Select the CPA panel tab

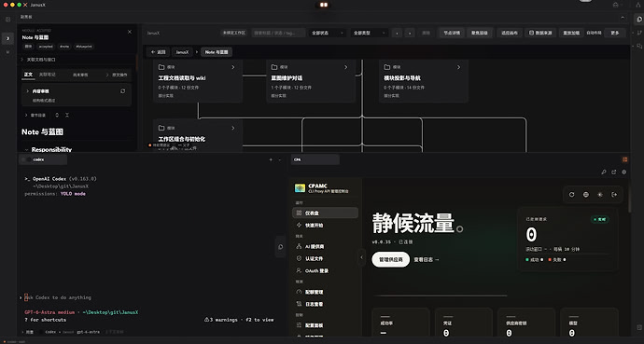[x=315, y=159]
